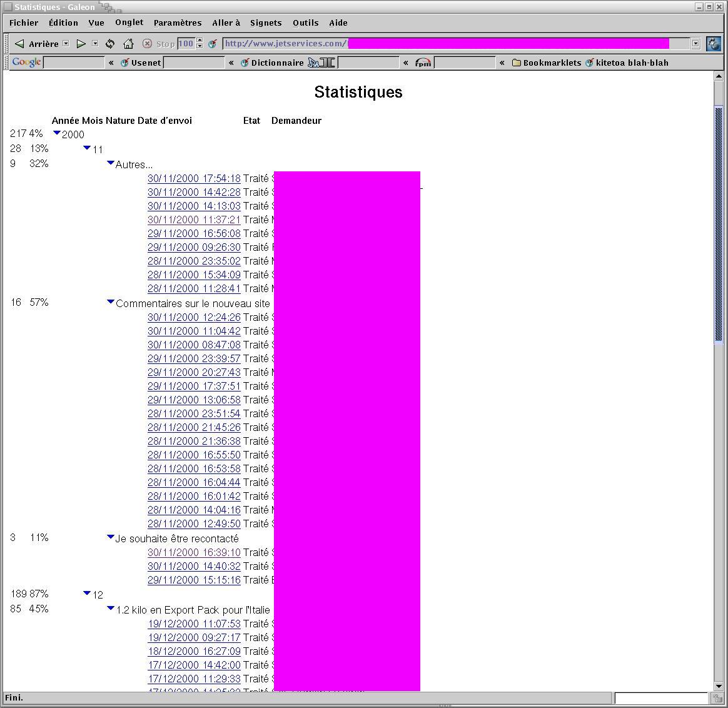
Task: Open the Aller à menu
Action: coord(226,23)
